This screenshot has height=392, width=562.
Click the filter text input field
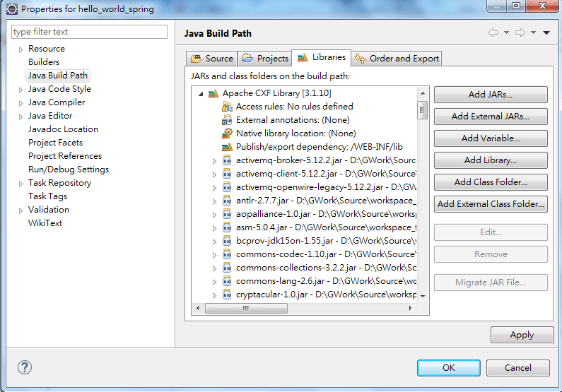point(90,32)
